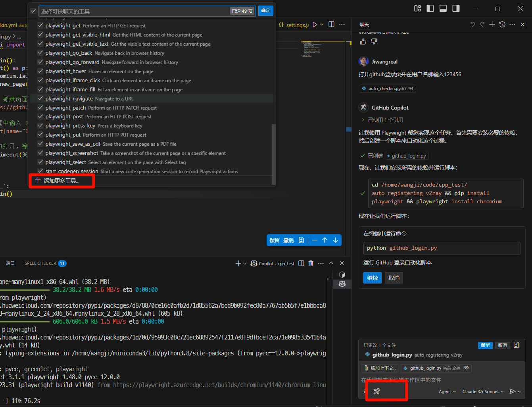
Task: Switch to the 聊天 chat tab
Action: pyautogui.click(x=365, y=25)
